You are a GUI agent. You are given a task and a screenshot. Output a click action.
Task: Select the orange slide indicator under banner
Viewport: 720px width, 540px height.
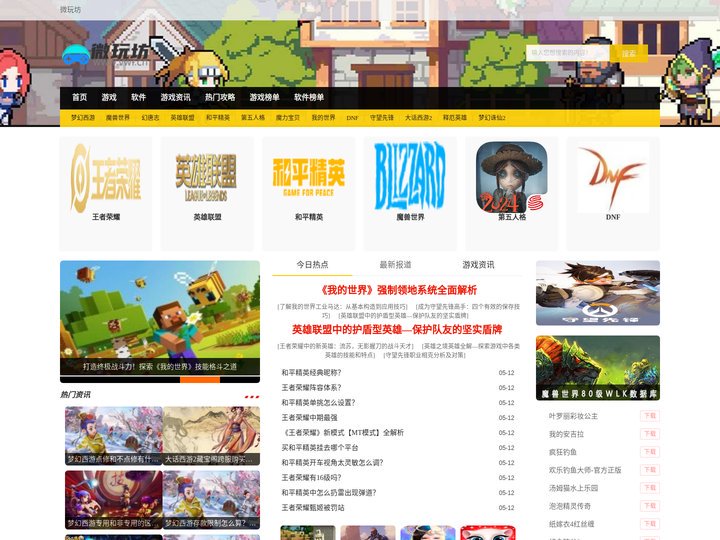coord(200,380)
